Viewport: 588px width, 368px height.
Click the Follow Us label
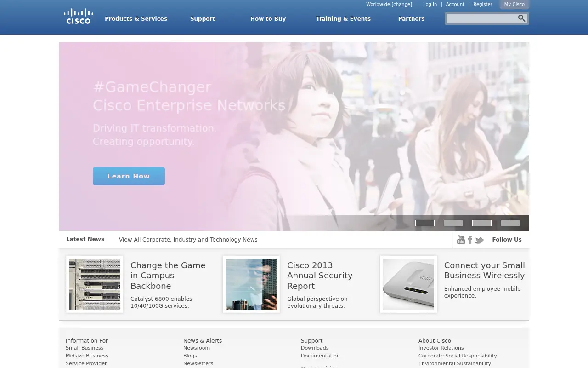(x=507, y=240)
